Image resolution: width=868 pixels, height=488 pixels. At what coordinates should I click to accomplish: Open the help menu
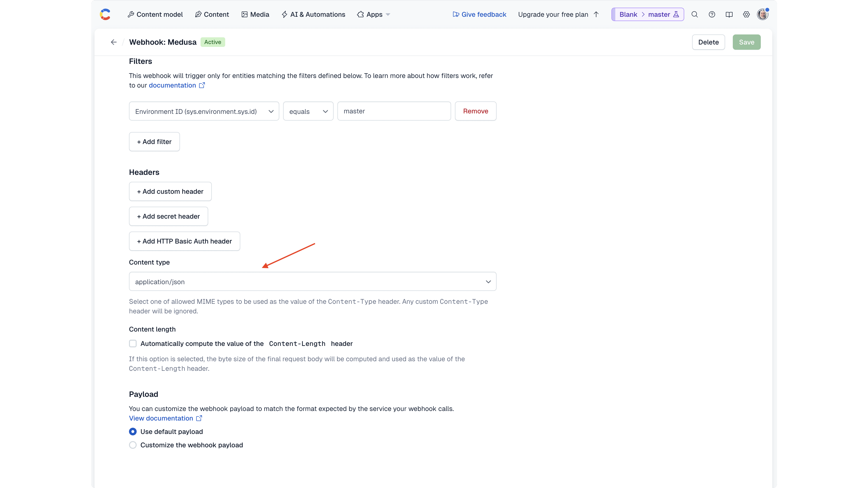click(x=712, y=14)
